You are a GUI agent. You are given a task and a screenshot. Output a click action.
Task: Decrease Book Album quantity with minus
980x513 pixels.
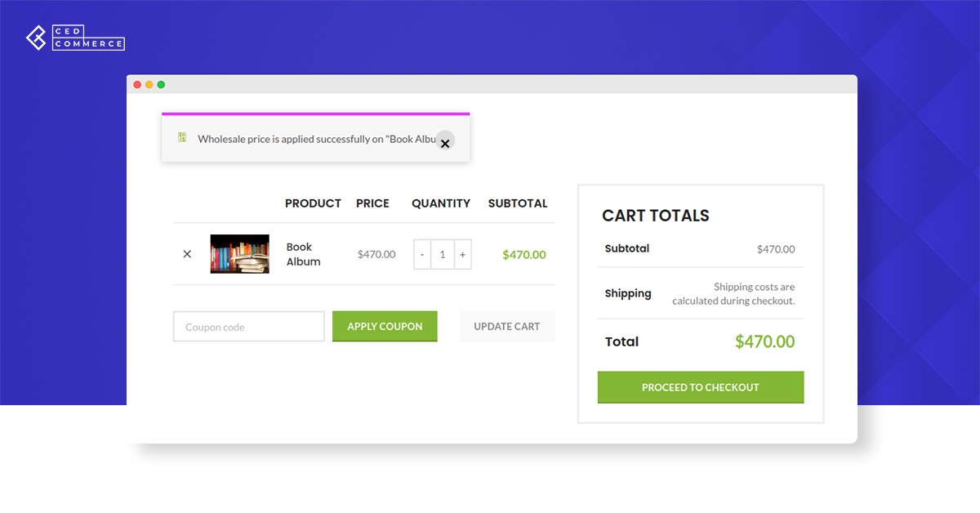(x=422, y=254)
